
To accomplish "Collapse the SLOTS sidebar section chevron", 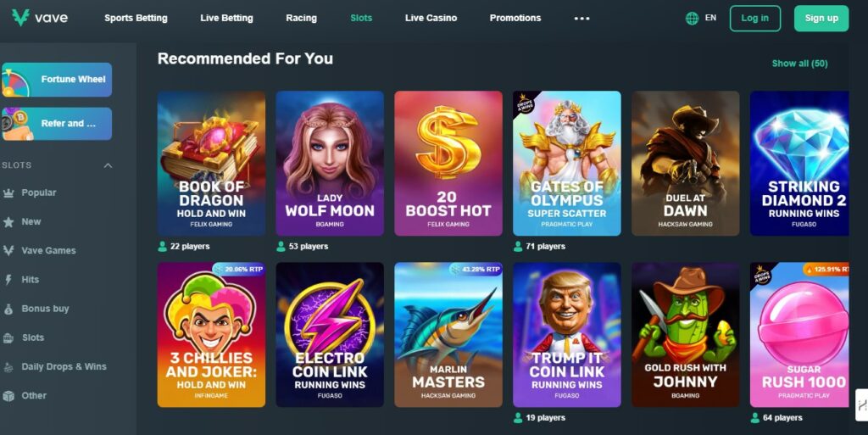I will (x=108, y=165).
